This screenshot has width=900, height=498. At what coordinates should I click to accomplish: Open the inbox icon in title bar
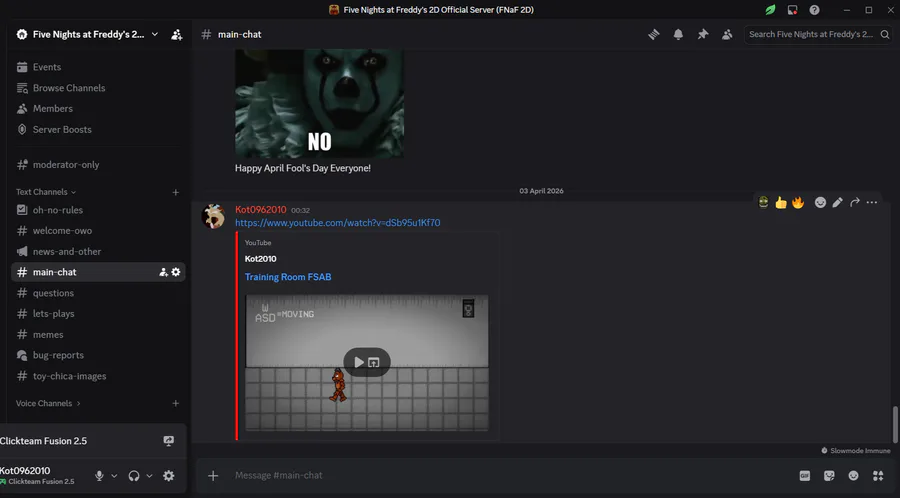(793, 10)
